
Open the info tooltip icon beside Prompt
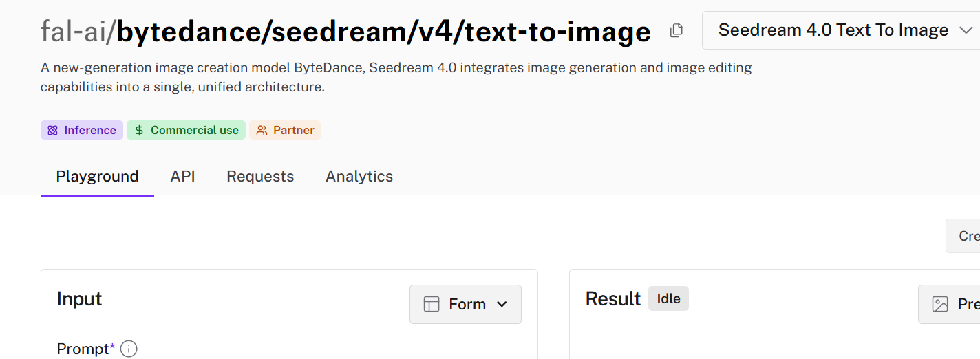(129, 349)
